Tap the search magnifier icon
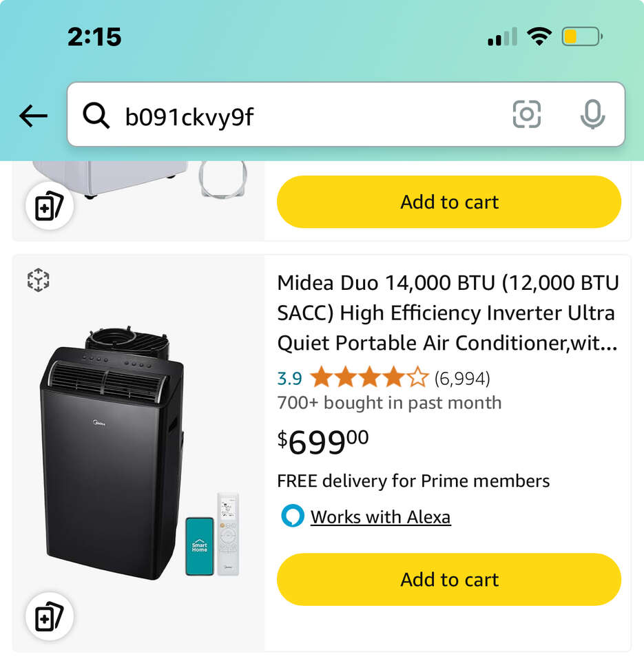 point(96,116)
